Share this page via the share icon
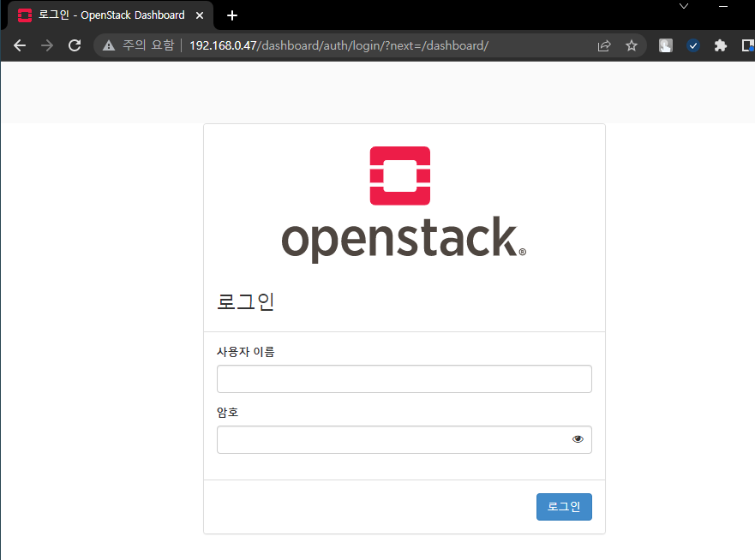Screen dimensions: 755x560 pyautogui.click(x=604, y=45)
